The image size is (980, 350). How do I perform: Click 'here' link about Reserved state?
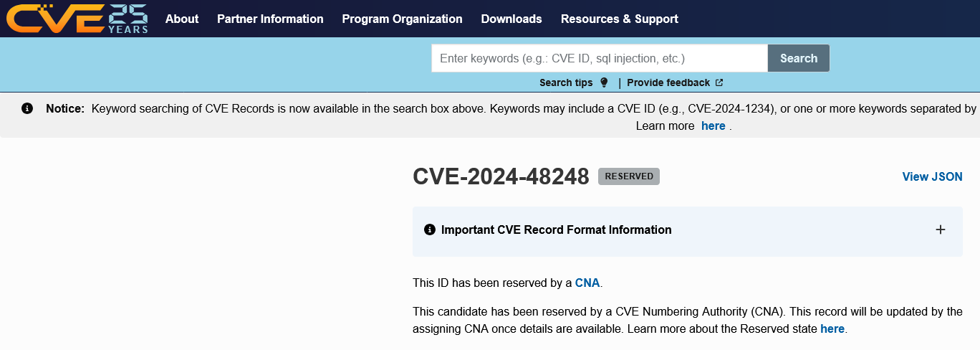pos(832,329)
